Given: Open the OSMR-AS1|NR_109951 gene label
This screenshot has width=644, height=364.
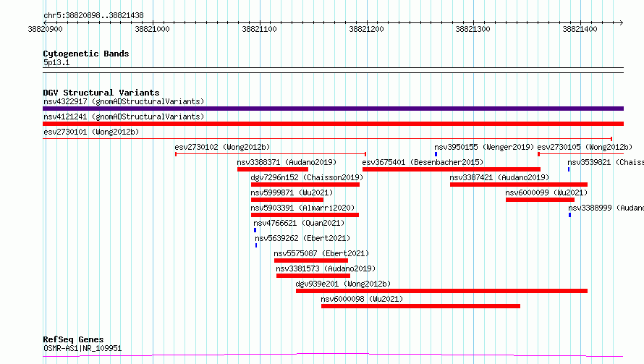Looking at the screenshot, I should (x=82, y=348).
